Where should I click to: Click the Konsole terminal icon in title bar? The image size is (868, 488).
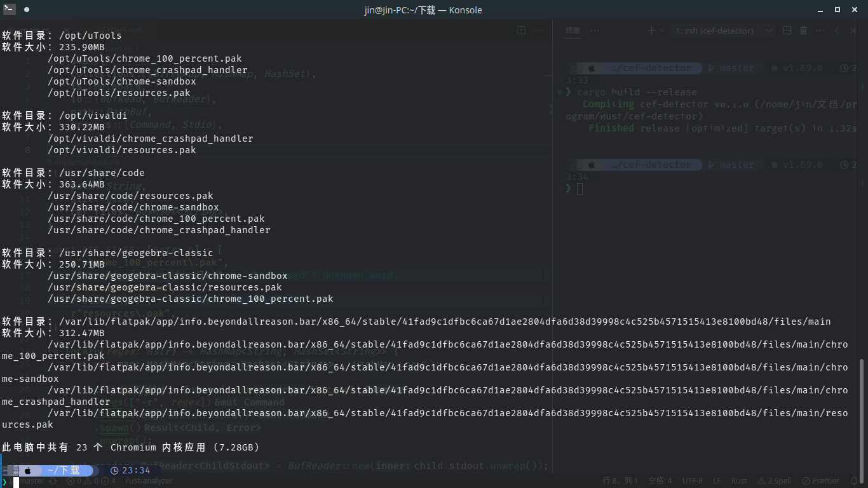click(9, 10)
